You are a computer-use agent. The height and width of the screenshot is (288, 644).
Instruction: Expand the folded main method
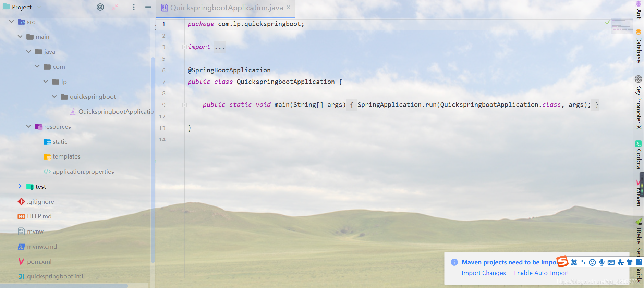pos(184,105)
